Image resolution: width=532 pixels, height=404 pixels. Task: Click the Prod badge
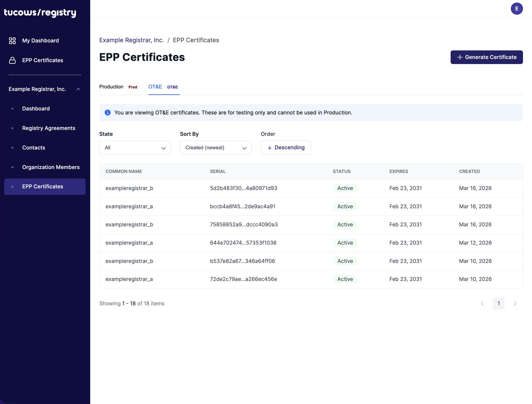[133, 87]
